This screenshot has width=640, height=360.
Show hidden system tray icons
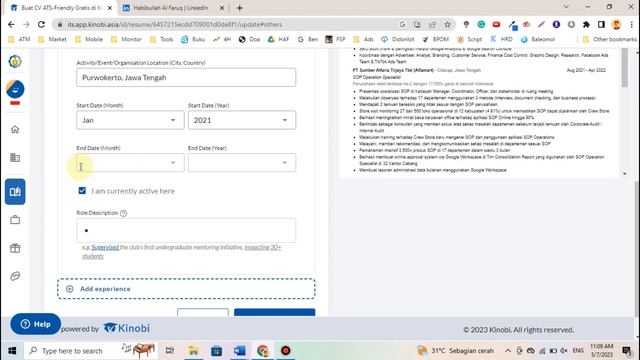[x=507, y=351]
